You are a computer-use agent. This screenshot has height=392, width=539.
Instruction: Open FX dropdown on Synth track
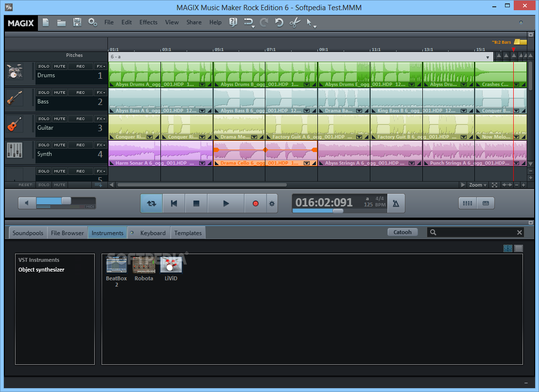101,145
